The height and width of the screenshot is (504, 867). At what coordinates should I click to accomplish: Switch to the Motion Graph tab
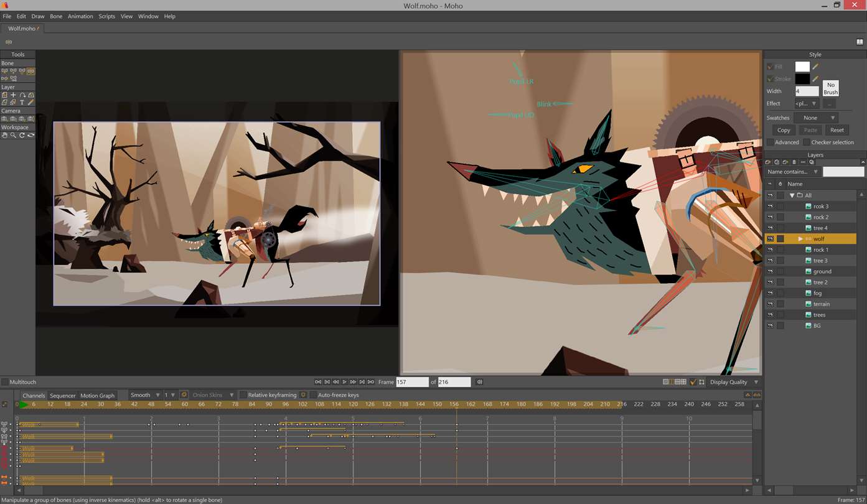[97, 396]
